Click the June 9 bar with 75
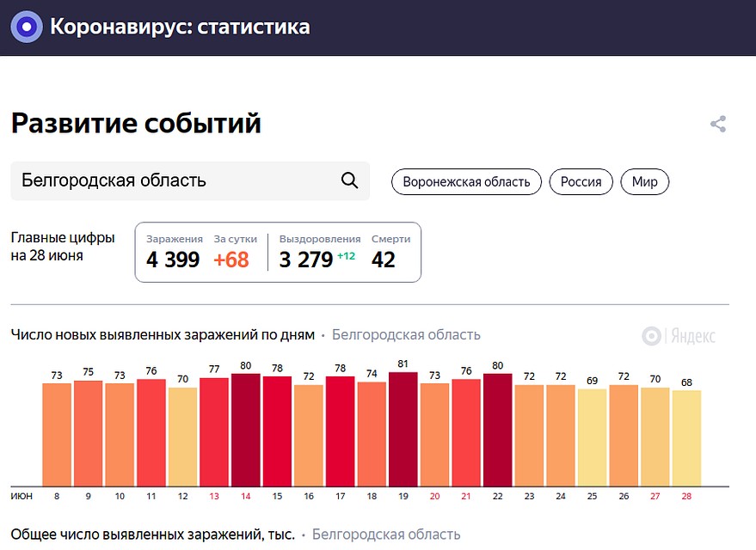The width and height of the screenshot is (756, 550). [89, 433]
